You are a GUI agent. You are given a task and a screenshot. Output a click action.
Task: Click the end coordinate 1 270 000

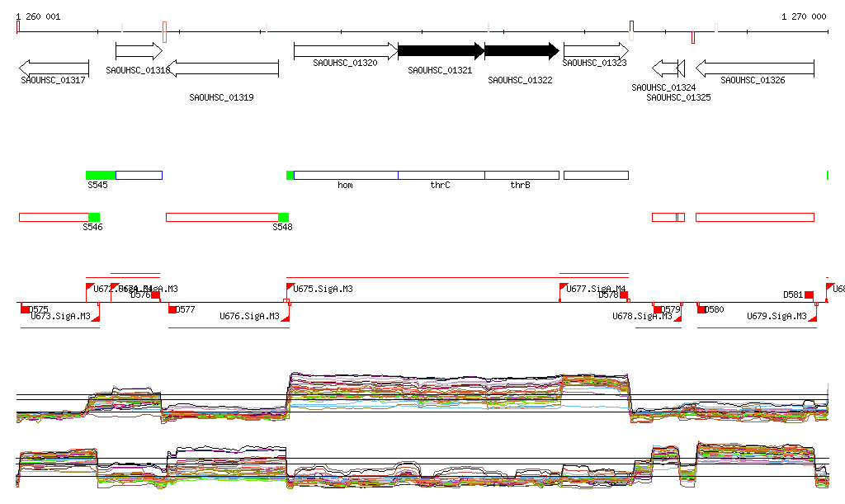coord(804,16)
